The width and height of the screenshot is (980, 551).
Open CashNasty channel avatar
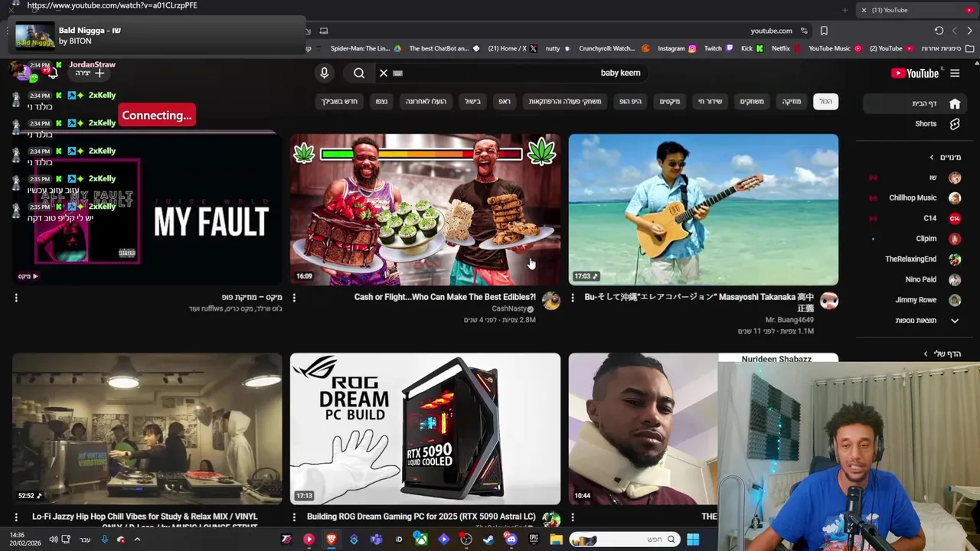tap(550, 301)
